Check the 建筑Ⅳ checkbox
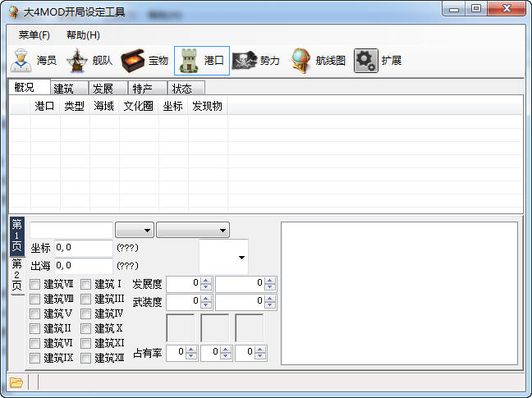 tap(86, 313)
